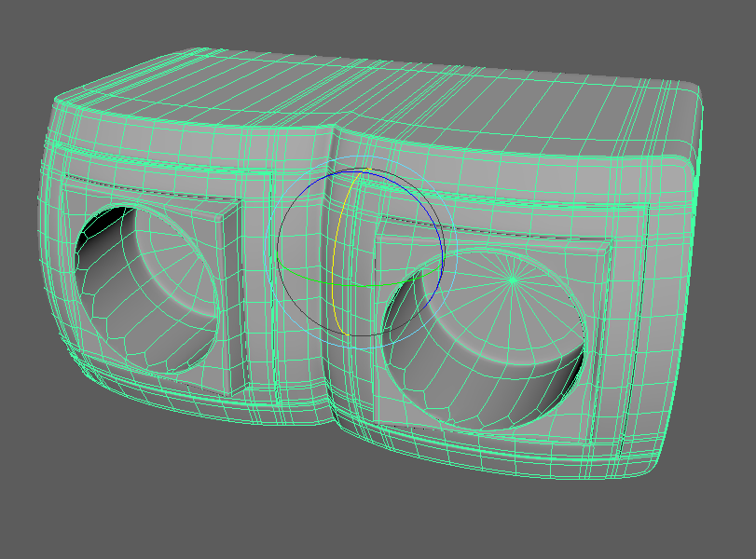Image resolution: width=756 pixels, height=559 pixels.
Task: Click the top notch at the center seam
Action: pos(334,131)
